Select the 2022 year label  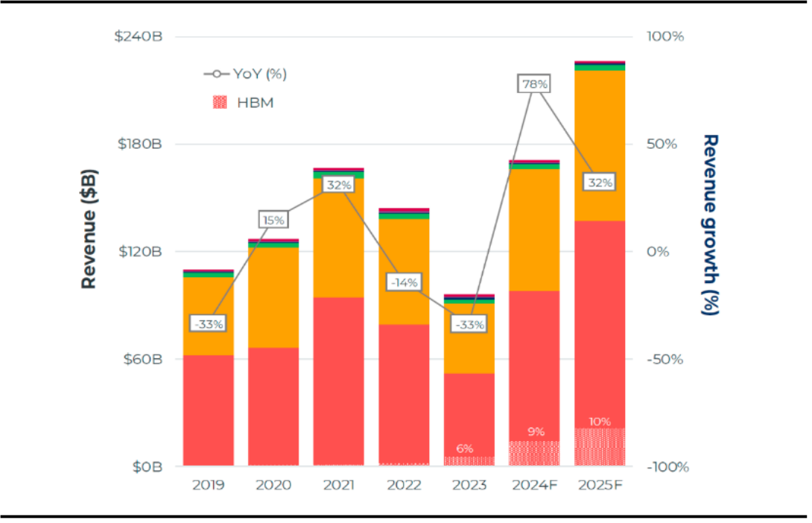click(404, 485)
